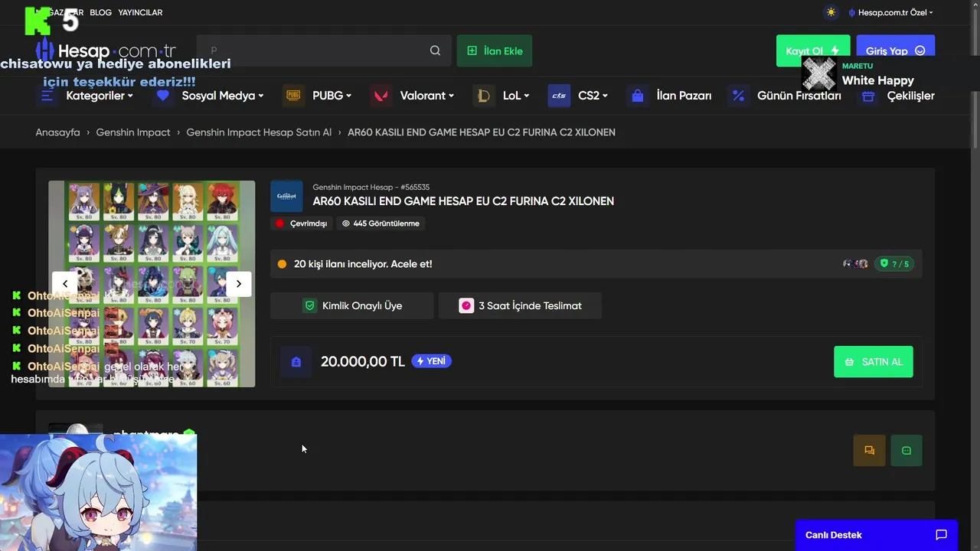Open Genshin Impact breadcrumb link

133,132
